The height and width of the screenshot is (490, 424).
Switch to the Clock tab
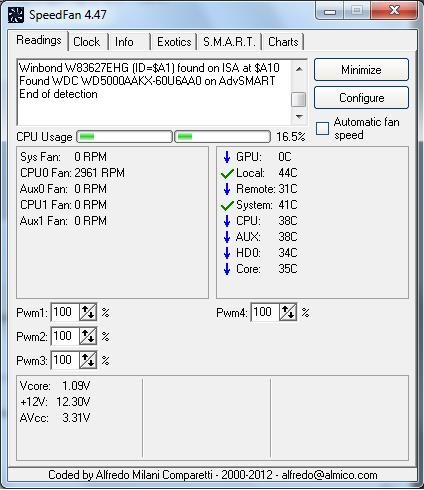tap(86, 42)
